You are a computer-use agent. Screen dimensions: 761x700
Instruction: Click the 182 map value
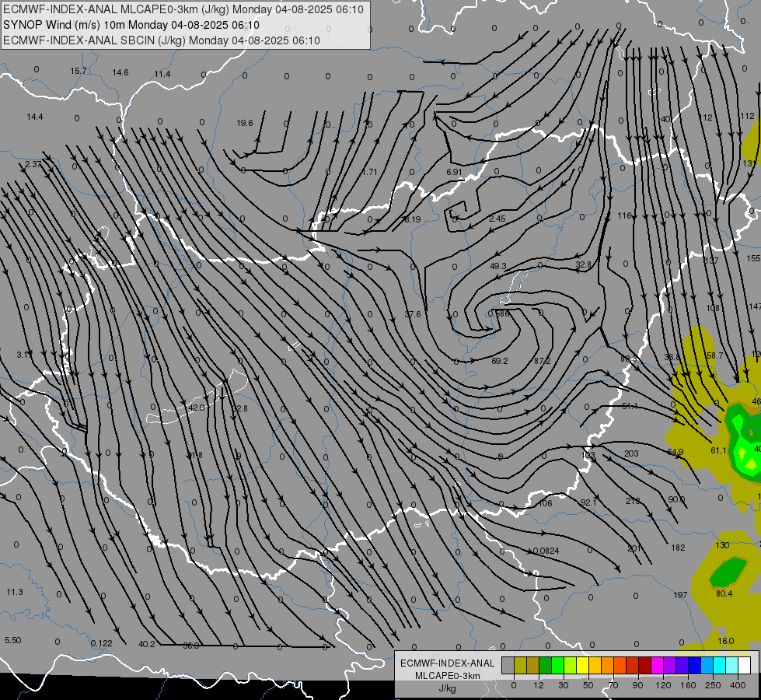[x=678, y=548]
